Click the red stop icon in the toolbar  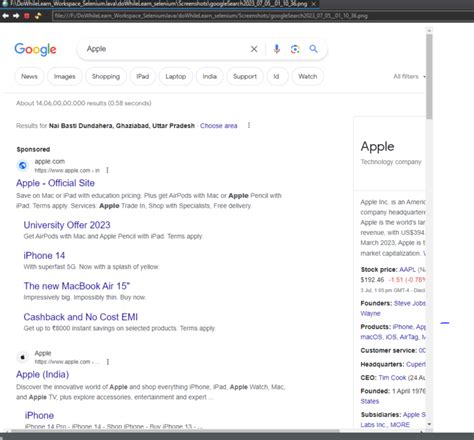click(27, 16)
